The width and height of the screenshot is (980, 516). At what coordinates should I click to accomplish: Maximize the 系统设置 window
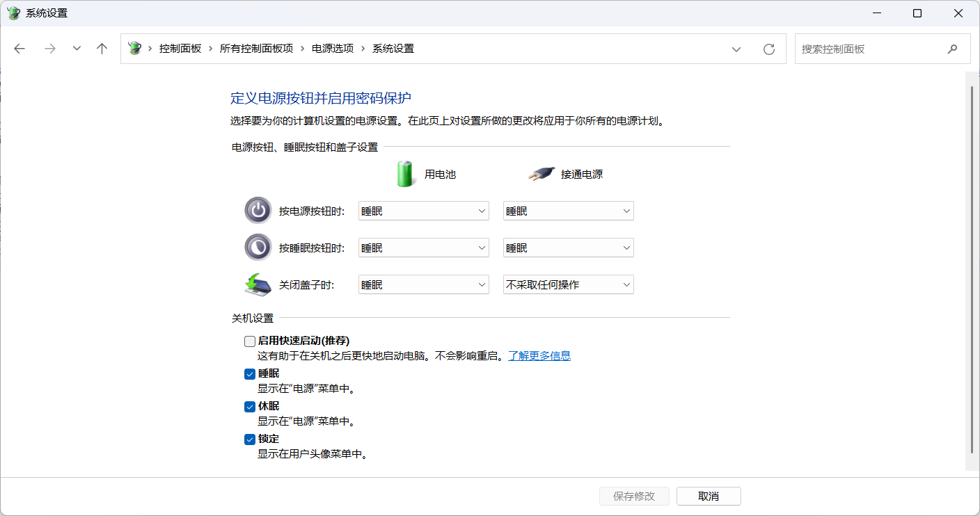(x=917, y=13)
